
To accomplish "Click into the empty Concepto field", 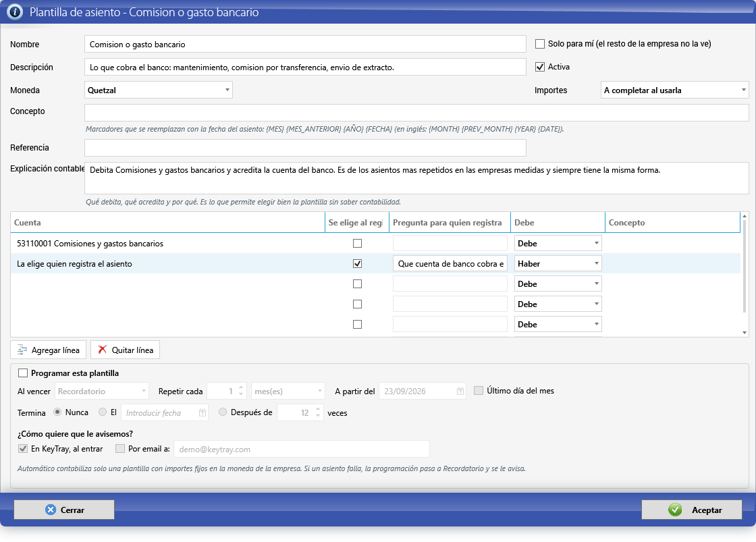I will tap(416, 113).
